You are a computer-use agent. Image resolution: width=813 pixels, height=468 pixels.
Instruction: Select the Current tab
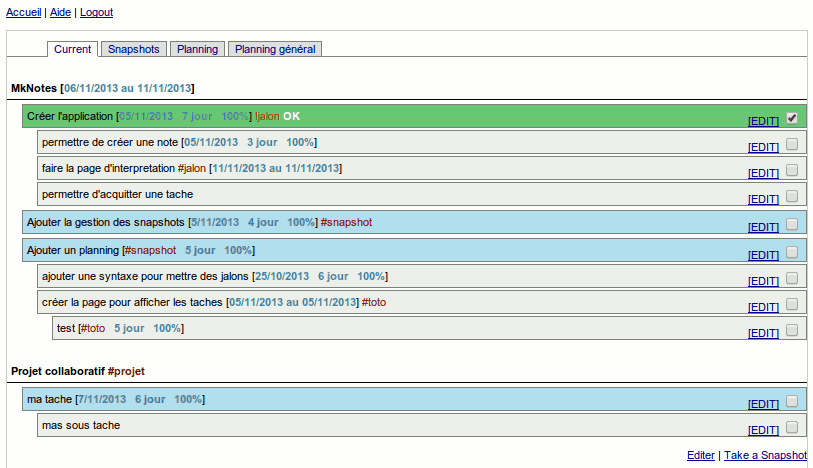click(x=73, y=49)
